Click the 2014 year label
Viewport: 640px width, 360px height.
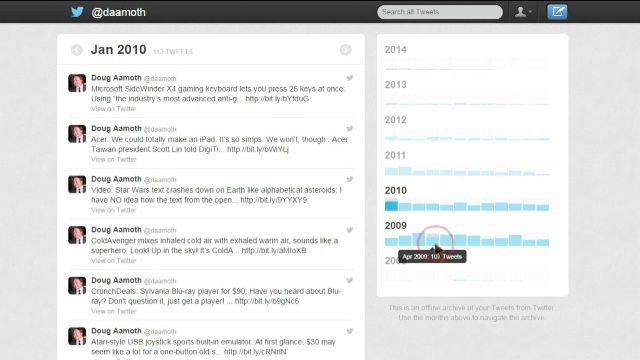tap(396, 50)
